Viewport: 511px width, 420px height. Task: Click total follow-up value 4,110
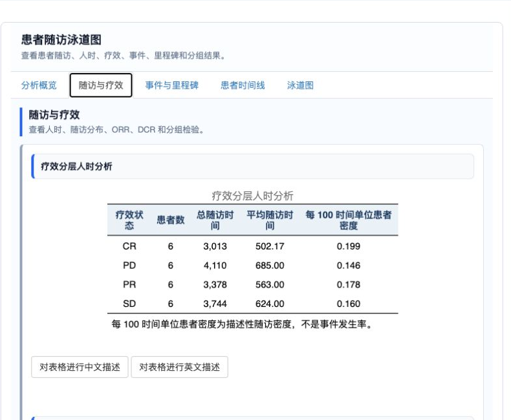click(x=215, y=266)
